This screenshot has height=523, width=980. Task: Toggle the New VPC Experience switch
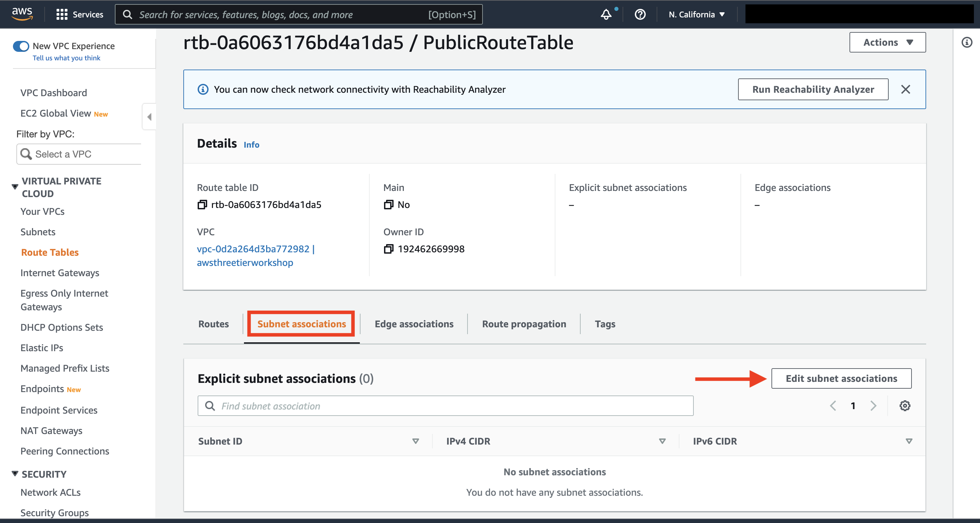click(x=21, y=46)
